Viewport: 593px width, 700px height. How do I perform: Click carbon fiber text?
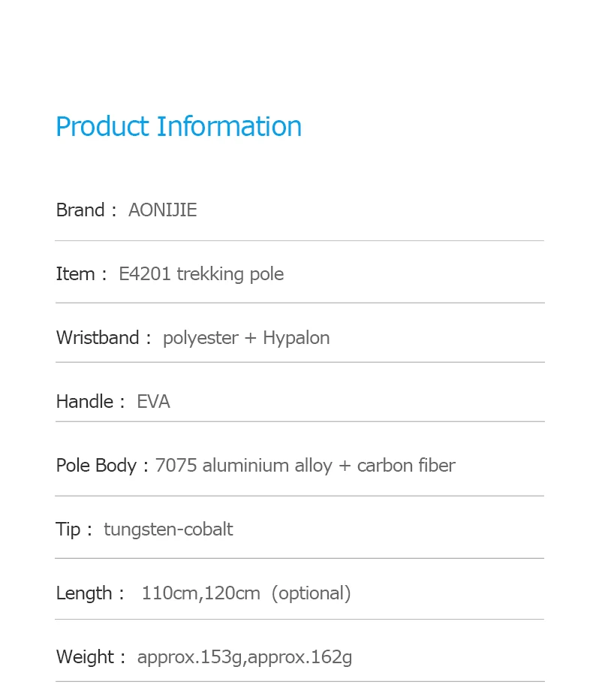406,466
